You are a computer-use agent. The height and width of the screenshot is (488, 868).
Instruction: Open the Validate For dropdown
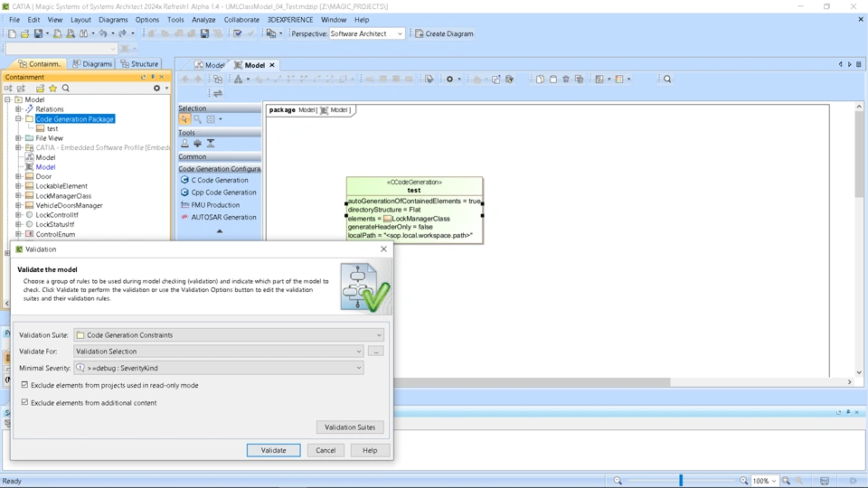[x=219, y=352]
